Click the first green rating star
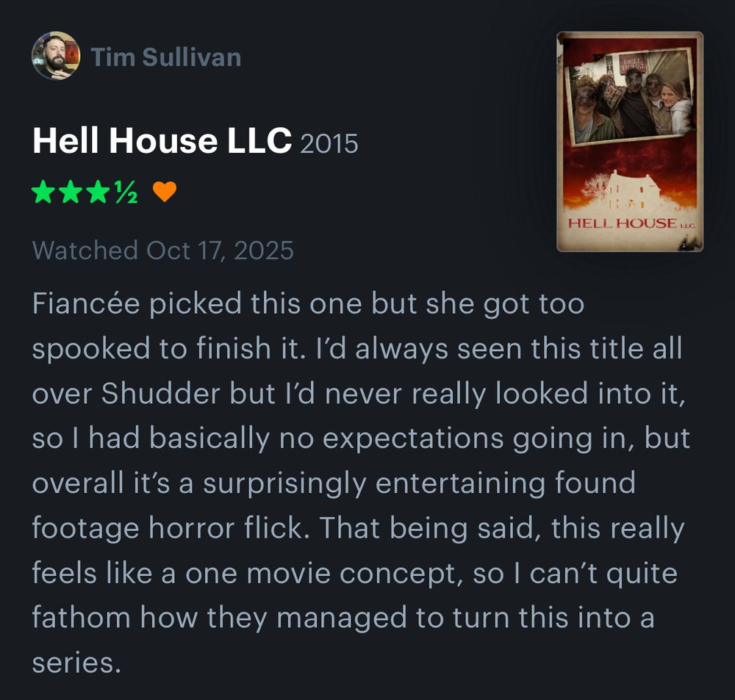This screenshot has width=735, height=700. tap(43, 192)
